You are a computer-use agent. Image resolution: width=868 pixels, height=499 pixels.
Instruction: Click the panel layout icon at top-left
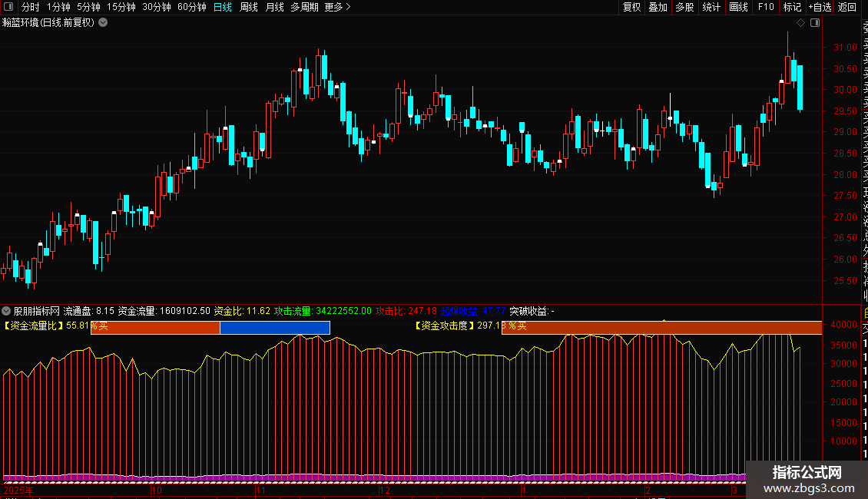pos(8,7)
